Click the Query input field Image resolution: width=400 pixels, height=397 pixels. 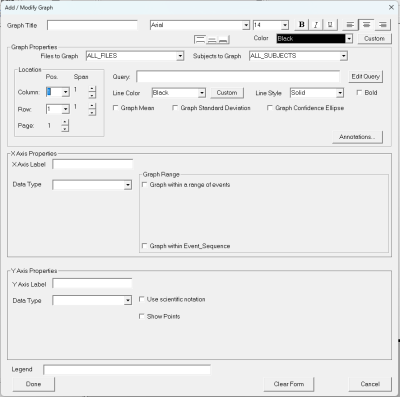pyautogui.click(x=238, y=77)
